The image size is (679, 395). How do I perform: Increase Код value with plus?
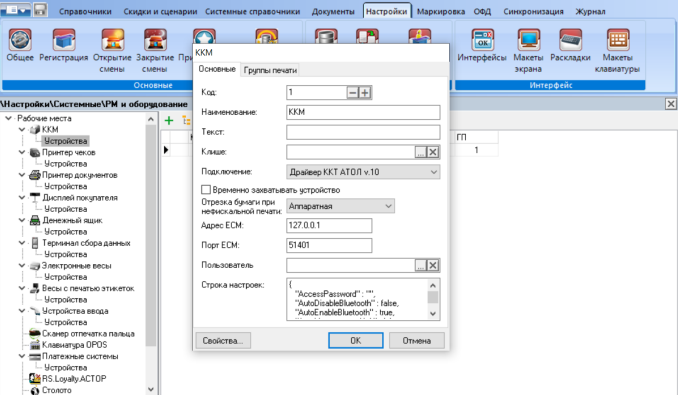click(x=365, y=92)
